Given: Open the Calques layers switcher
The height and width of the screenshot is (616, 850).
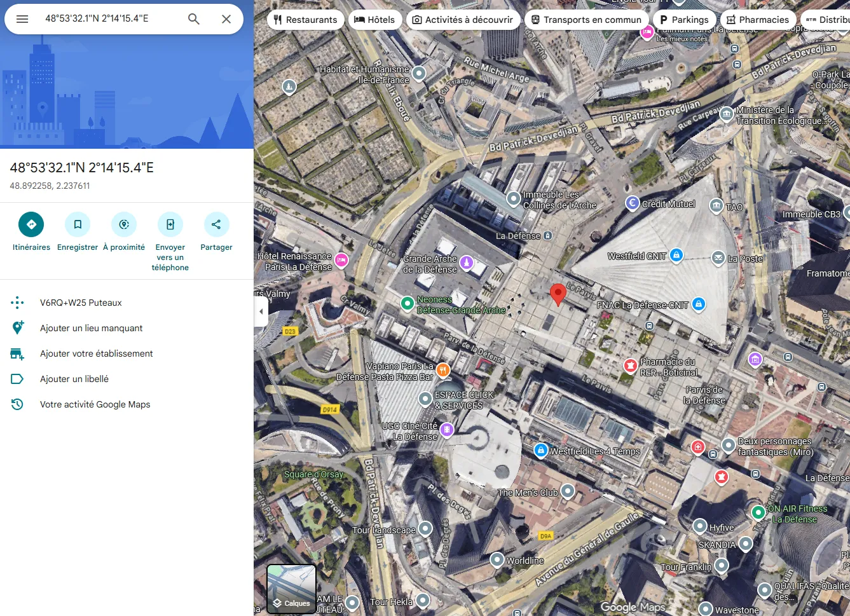Looking at the screenshot, I should tap(291, 589).
